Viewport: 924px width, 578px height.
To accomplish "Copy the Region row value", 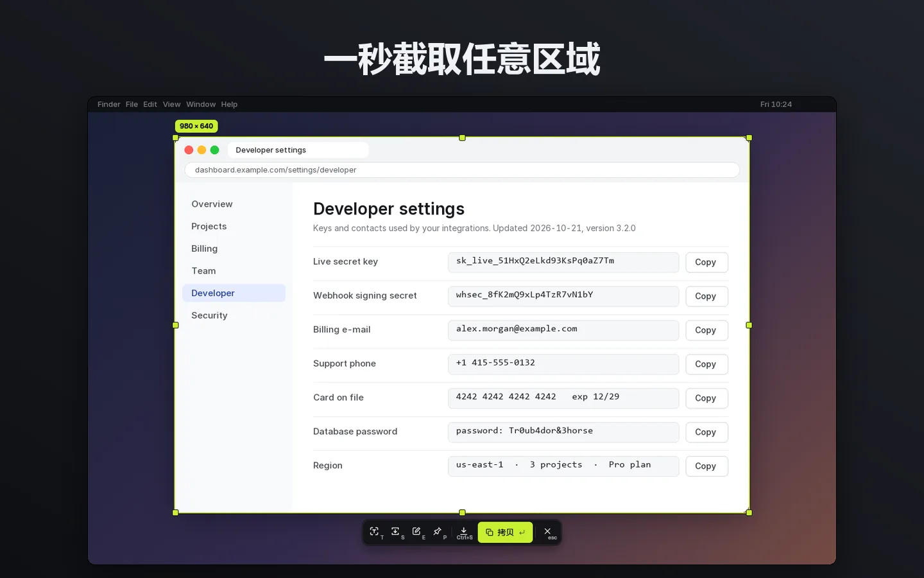I will tap(706, 466).
